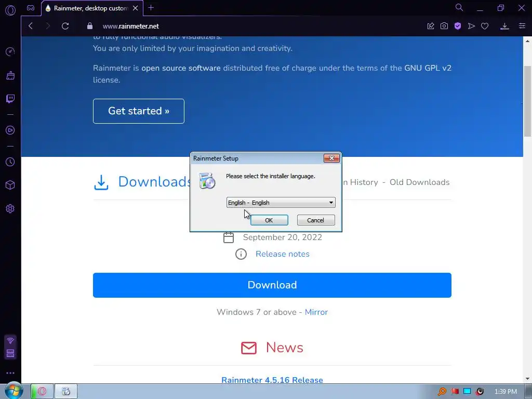Screen dimensions: 532x399
Task: Switch to Rainmeter installer in taskbar
Action: pyautogui.click(x=66, y=392)
